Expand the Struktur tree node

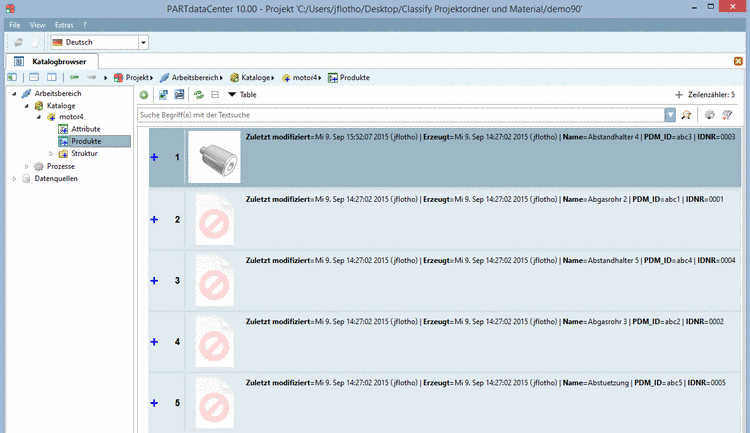[51, 154]
